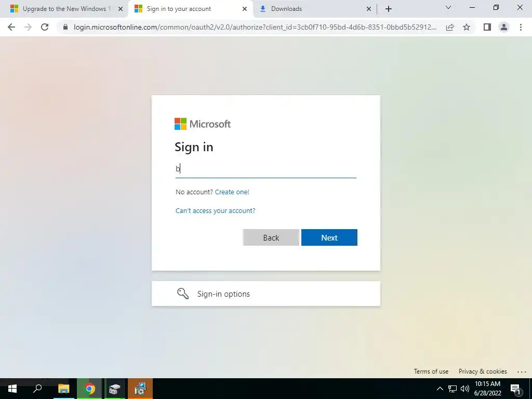This screenshot has width=532, height=399.
Task: Open the box app icon in taskbar
Action: tap(115, 389)
